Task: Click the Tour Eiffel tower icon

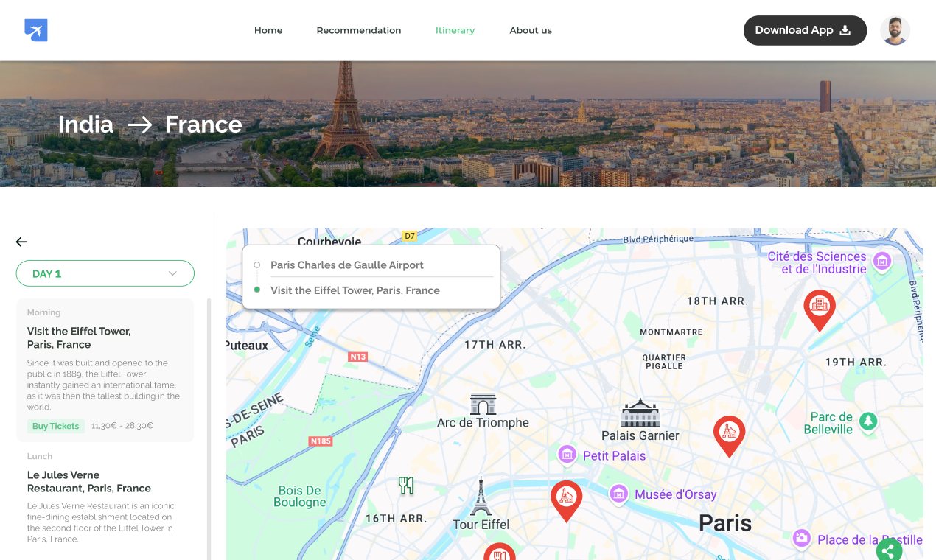Action: click(x=481, y=496)
